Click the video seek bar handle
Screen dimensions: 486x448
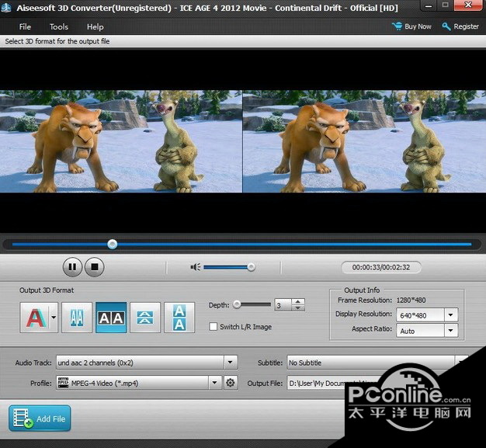113,245
